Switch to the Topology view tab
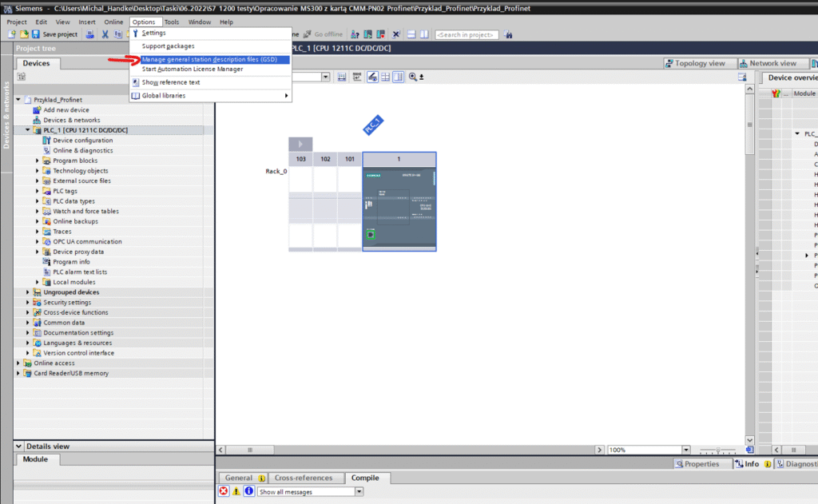The width and height of the screenshot is (818, 504). click(x=695, y=63)
